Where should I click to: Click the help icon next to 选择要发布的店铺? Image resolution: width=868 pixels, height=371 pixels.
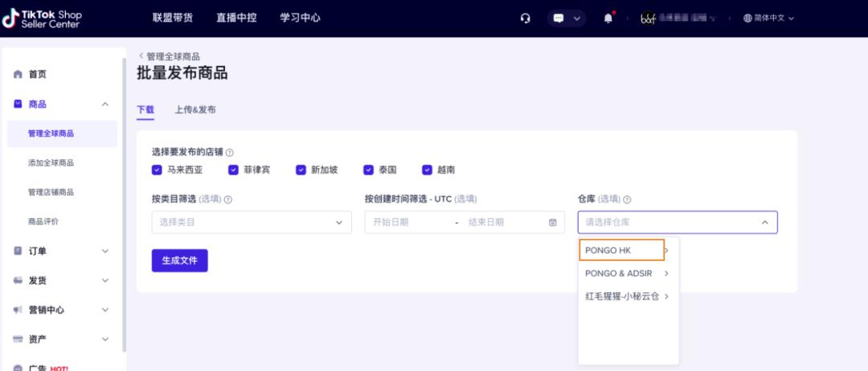(230, 152)
